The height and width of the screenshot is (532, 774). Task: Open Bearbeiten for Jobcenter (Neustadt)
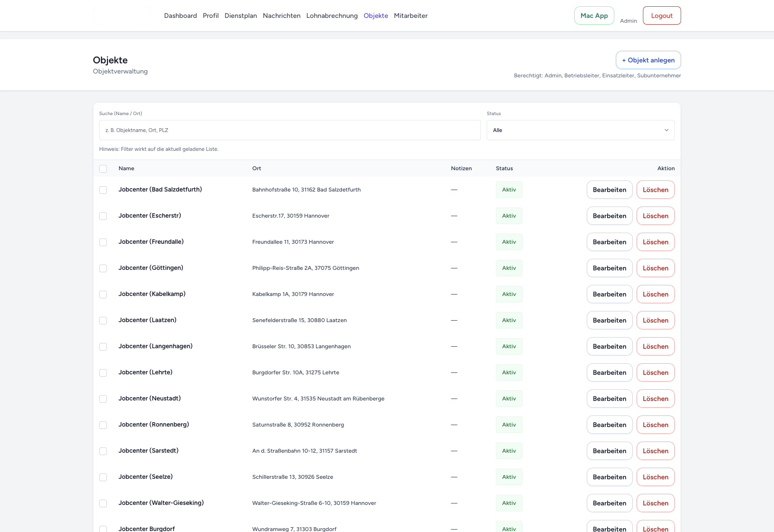click(x=609, y=399)
